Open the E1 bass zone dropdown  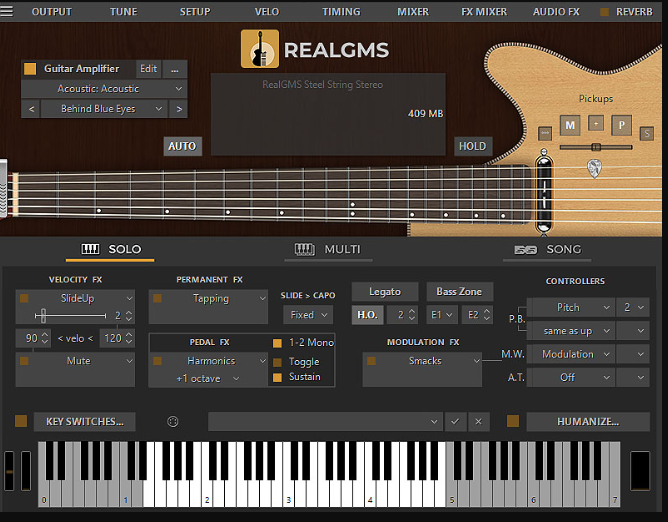(x=441, y=315)
